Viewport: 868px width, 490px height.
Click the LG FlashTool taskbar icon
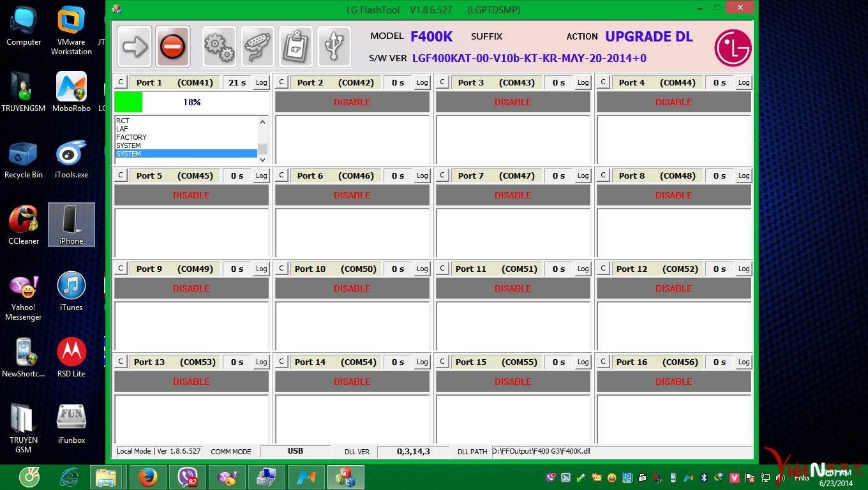click(x=346, y=477)
